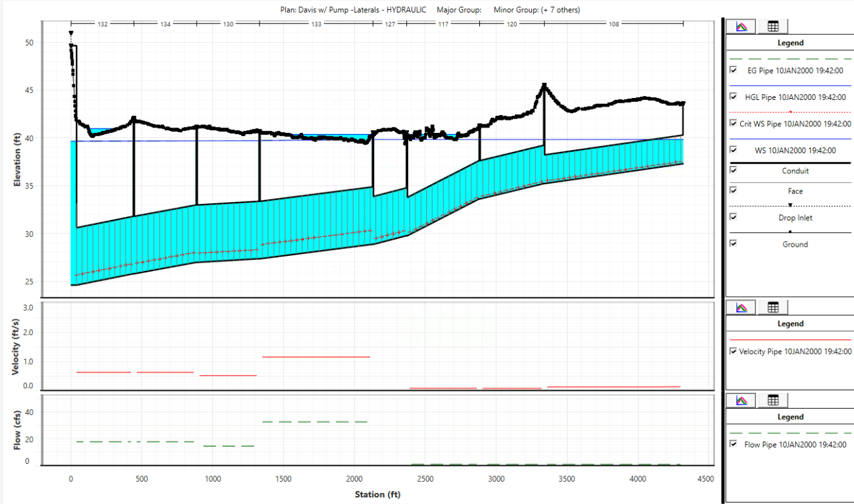Click the red Velocity Pipe legend line swatch
The width and height of the screenshot is (854, 504).
[790, 340]
